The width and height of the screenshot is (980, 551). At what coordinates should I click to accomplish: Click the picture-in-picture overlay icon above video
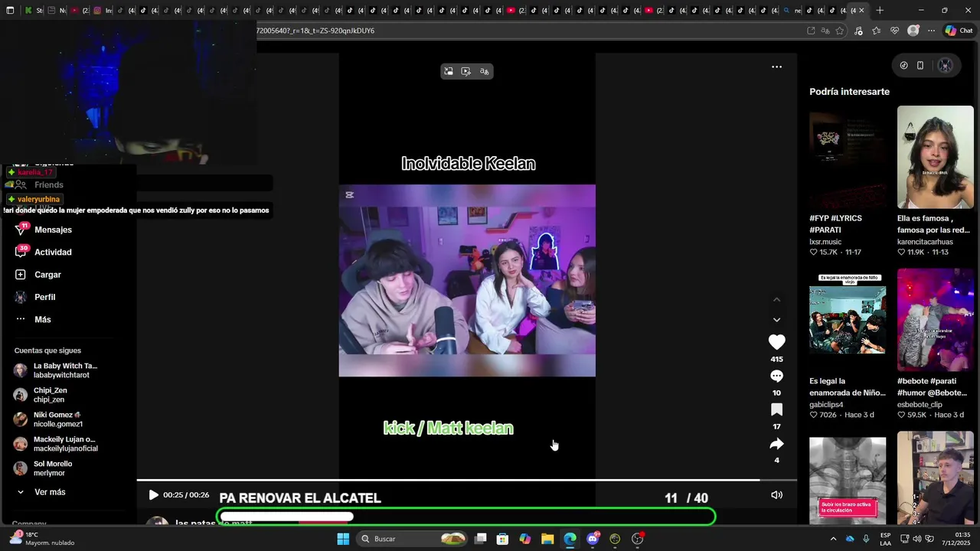[x=449, y=71]
